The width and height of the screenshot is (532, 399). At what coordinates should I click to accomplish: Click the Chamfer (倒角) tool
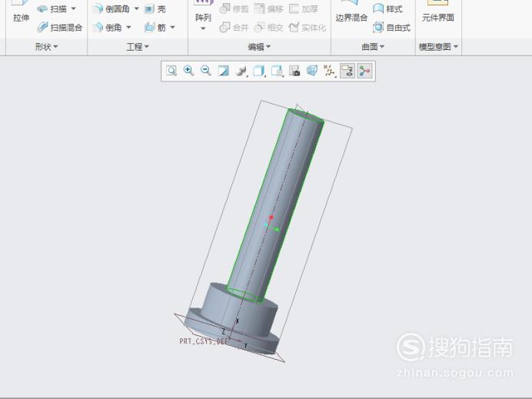point(107,27)
